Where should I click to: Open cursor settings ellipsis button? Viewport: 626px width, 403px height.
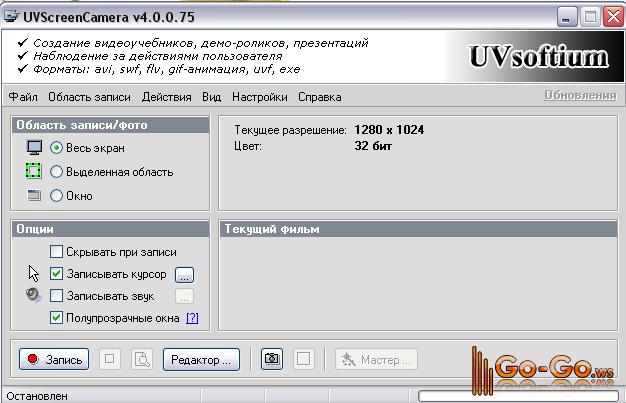[x=184, y=275]
